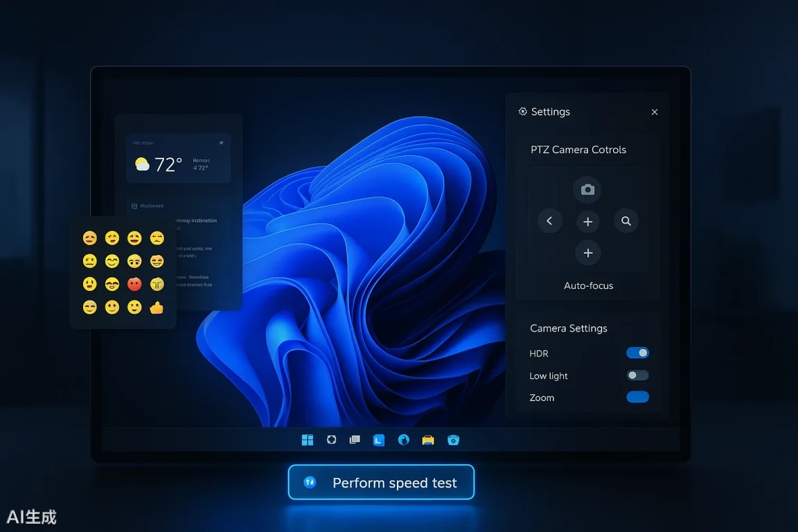Open the Windows Start button
798x532 pixels.
coord(307,439)
